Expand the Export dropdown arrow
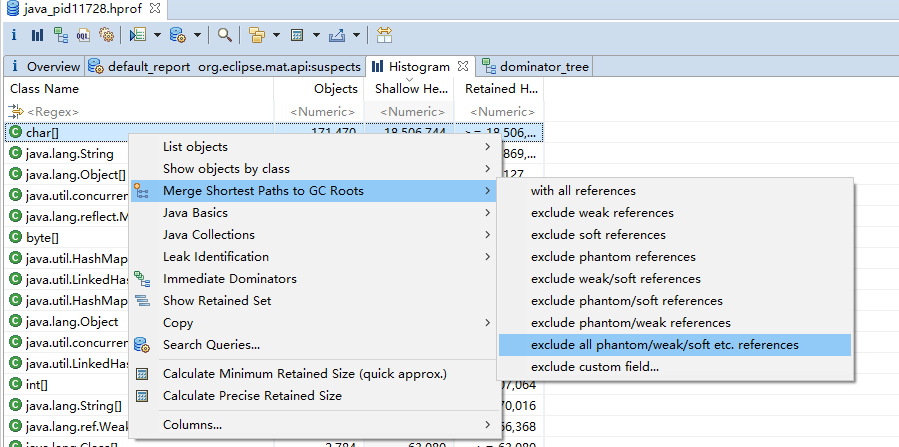 [x=356, y=36]
